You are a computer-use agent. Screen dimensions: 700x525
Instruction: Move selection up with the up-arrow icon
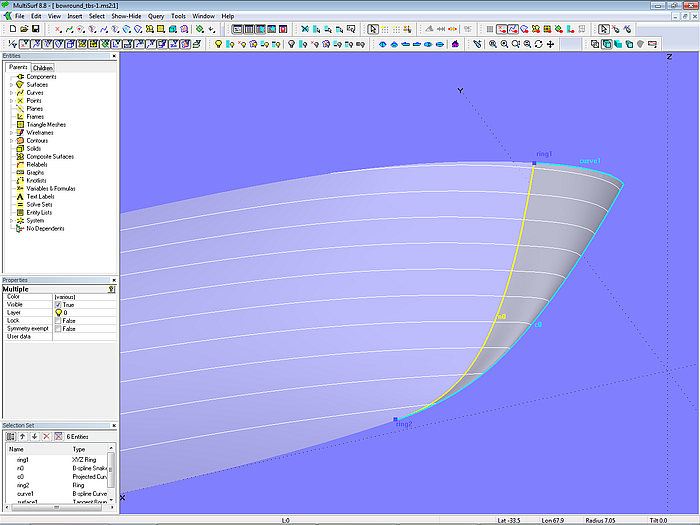point(23,436)
